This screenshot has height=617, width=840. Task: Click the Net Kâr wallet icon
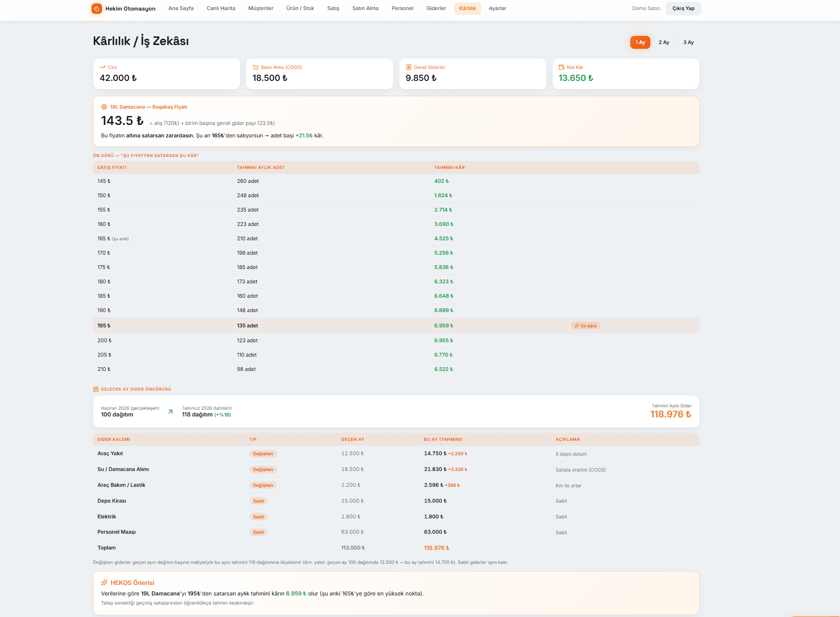click(x=561, y=67)
